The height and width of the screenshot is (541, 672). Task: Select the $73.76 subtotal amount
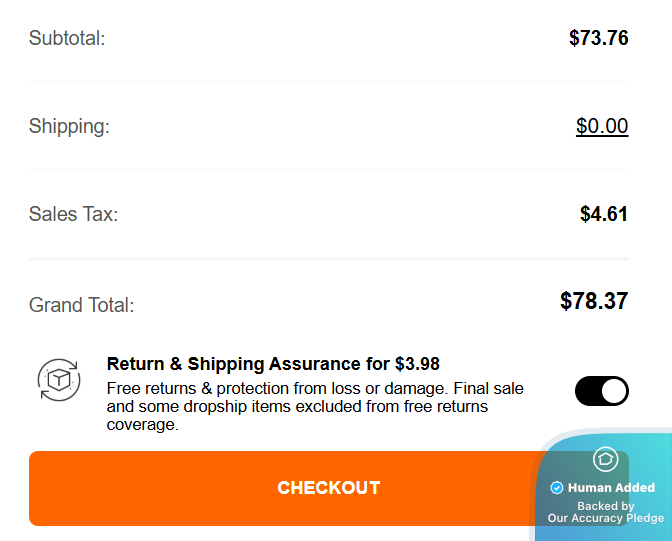tap(598, 39)
